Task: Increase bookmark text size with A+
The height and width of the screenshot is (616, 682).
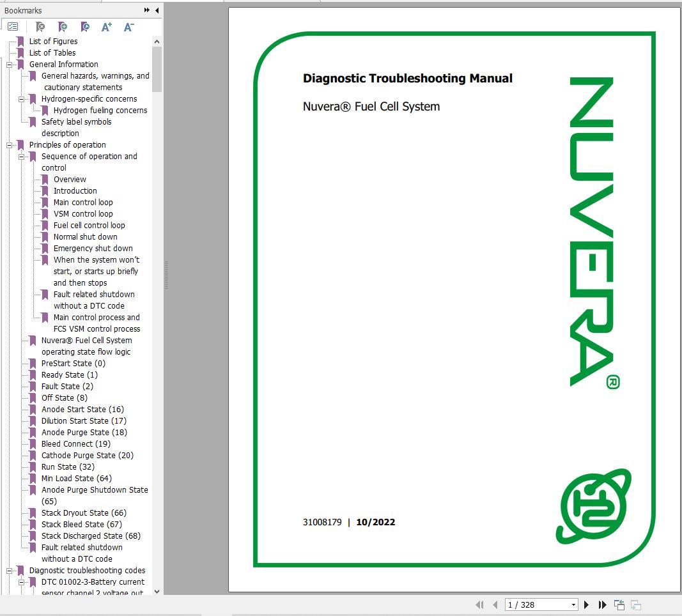Action: click(107, 27)
